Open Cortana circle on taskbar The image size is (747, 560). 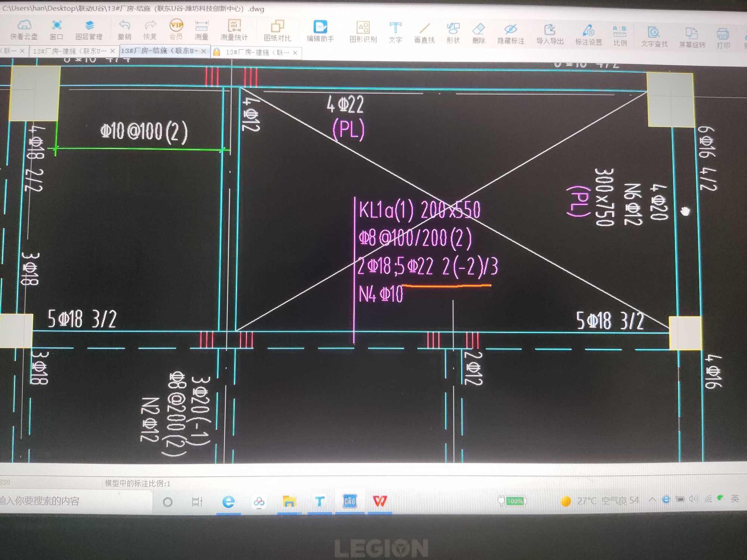(x=168, y=502)
